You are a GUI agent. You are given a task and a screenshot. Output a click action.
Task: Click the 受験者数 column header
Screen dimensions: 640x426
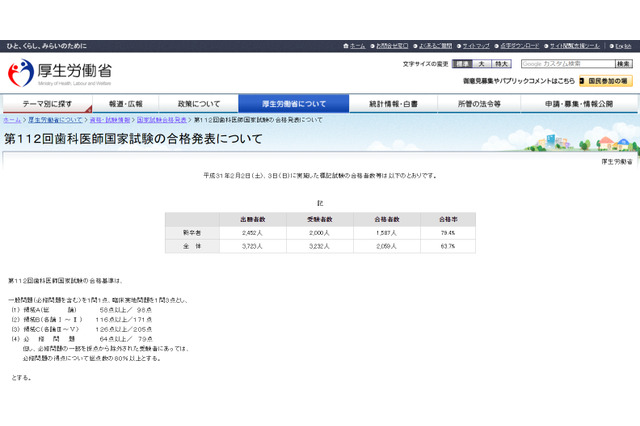[x=320, y=220]
